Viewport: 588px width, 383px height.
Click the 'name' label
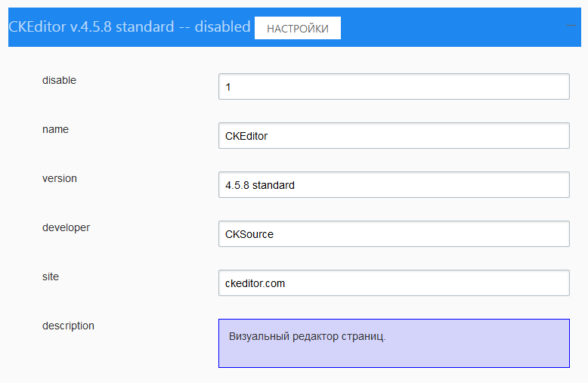click(55, 130)
